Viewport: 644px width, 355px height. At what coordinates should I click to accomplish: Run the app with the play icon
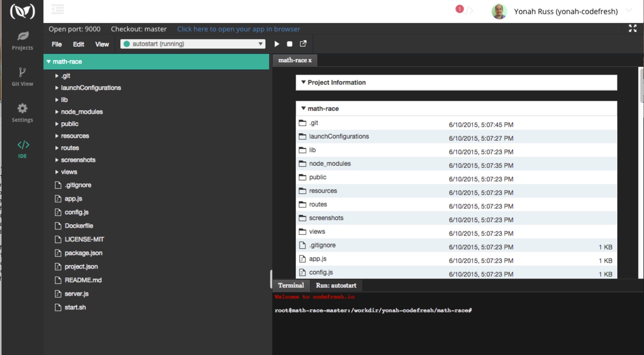(x=277, y=44)
